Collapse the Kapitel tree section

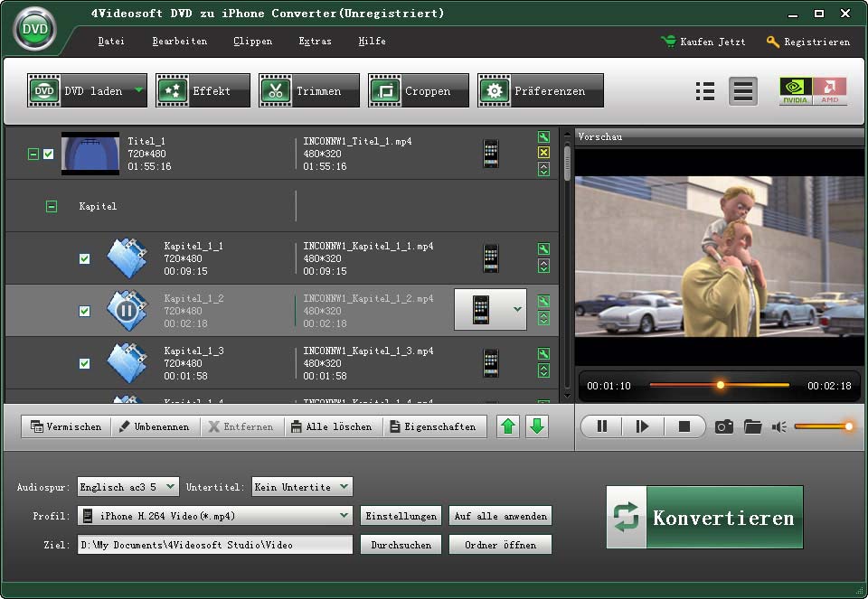(x=52, y=207)
